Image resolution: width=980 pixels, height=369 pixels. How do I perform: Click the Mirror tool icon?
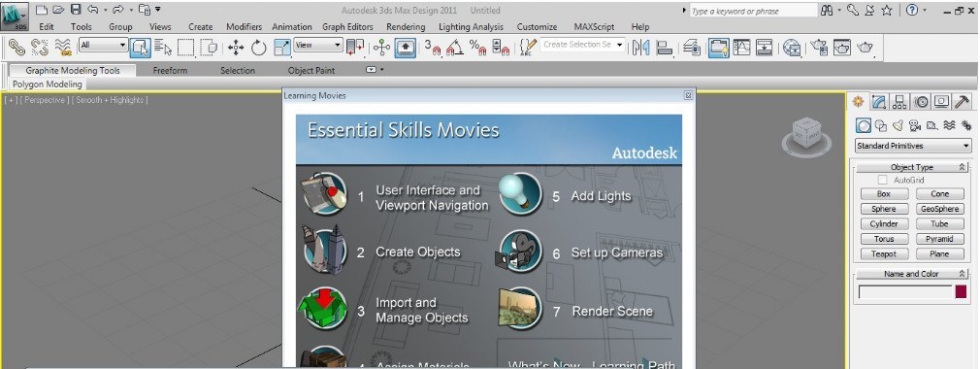640,48
